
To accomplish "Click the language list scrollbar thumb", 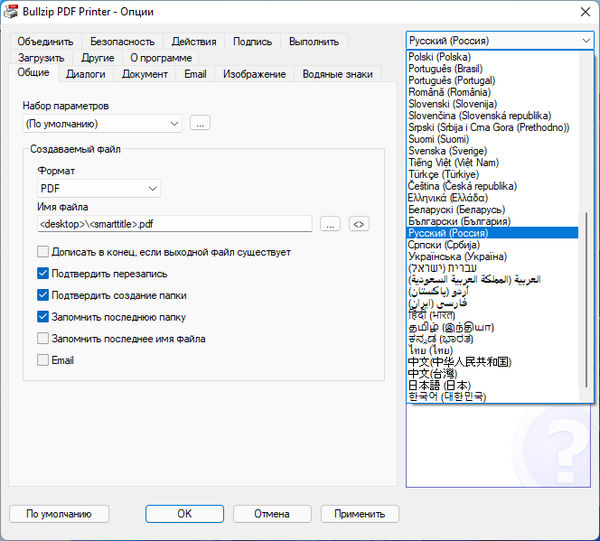I will click(586, 300).
